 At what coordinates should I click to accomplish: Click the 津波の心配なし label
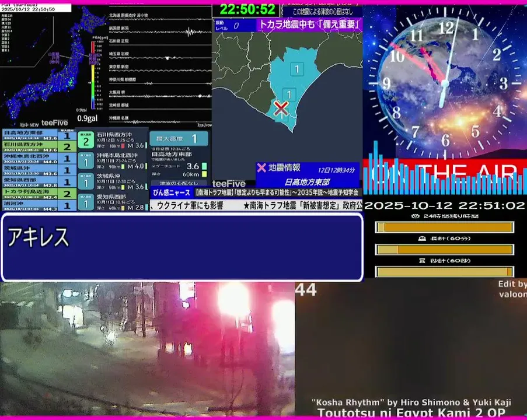(x=179, y=183)
